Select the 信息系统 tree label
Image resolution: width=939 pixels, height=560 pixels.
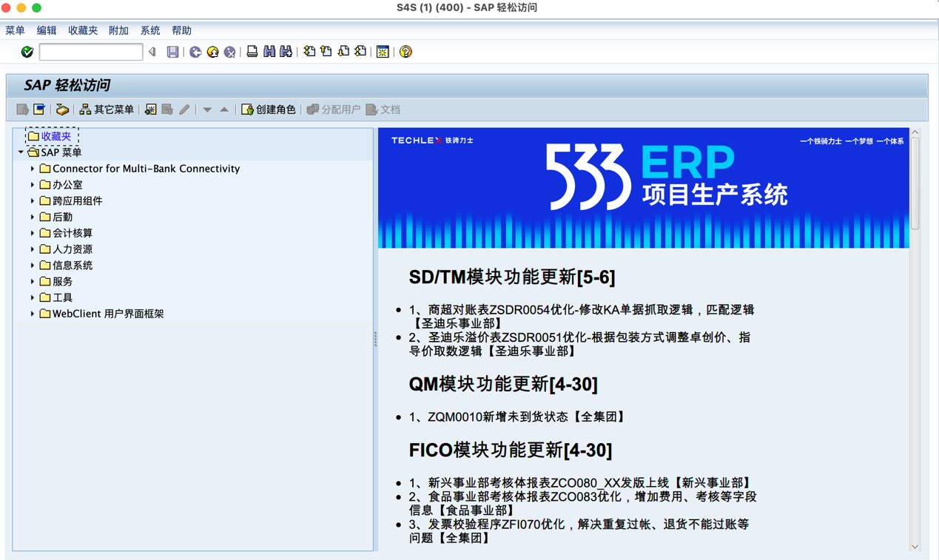(x=73, y=265)
